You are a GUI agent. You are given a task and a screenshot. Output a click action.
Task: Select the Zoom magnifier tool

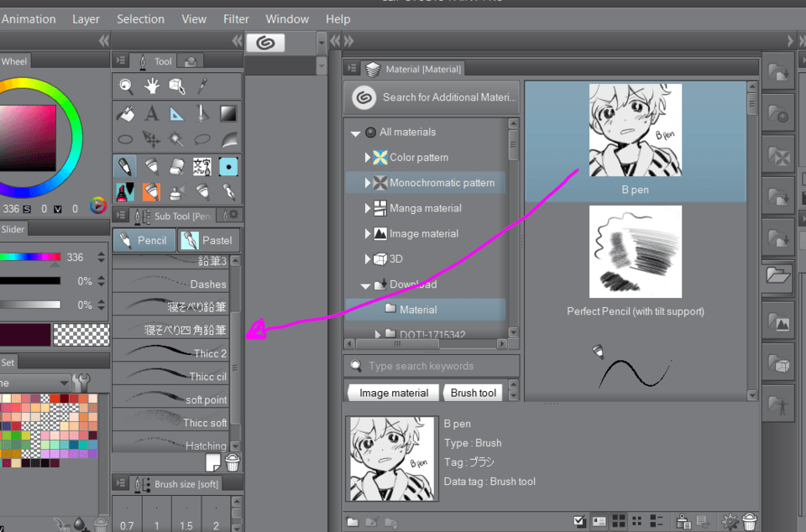click(126, 86)
